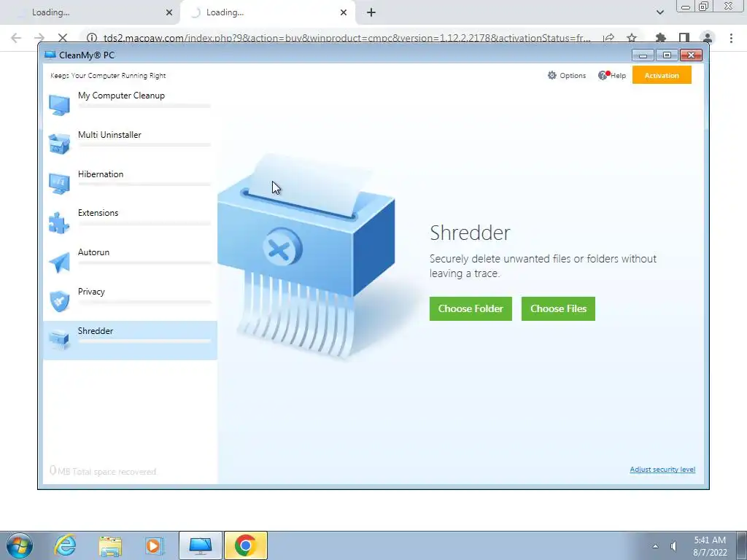Minimize the CleanMy PC window
Viewport: 747px width, 560px height.
point(643,55)
